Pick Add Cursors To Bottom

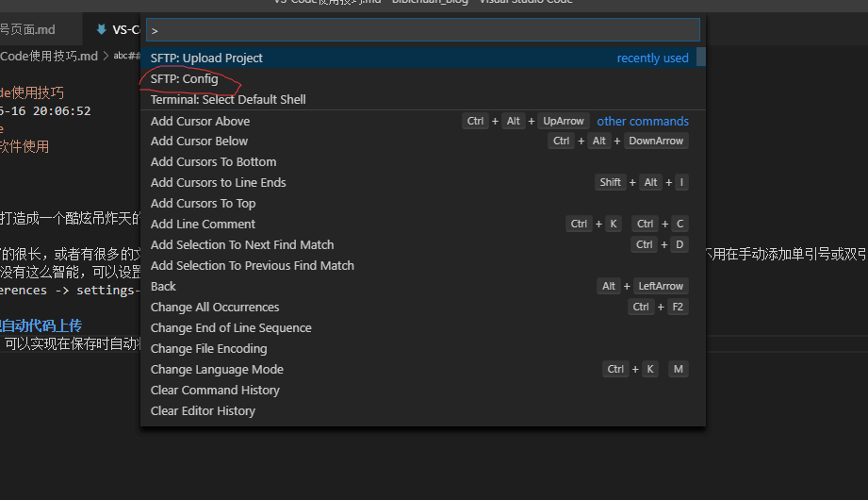[x=213, y=162]
